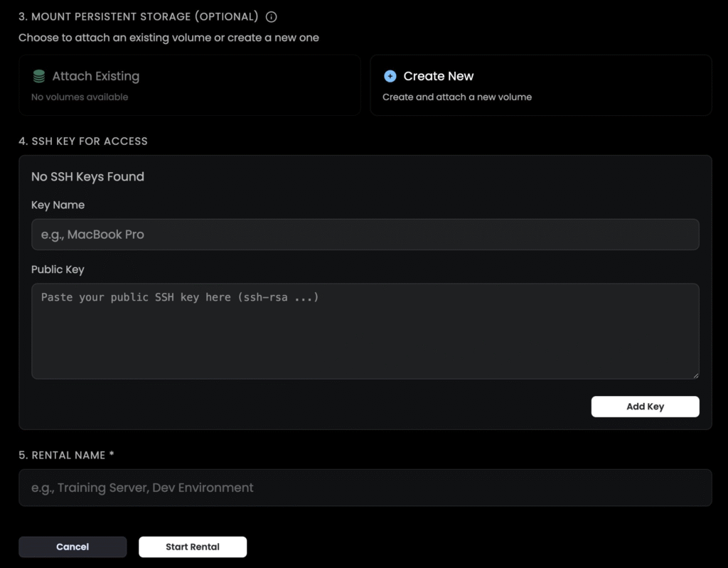Click the 'No SSH Keys Found' heading
Screen dimensions: 728x568
point(87,176)
